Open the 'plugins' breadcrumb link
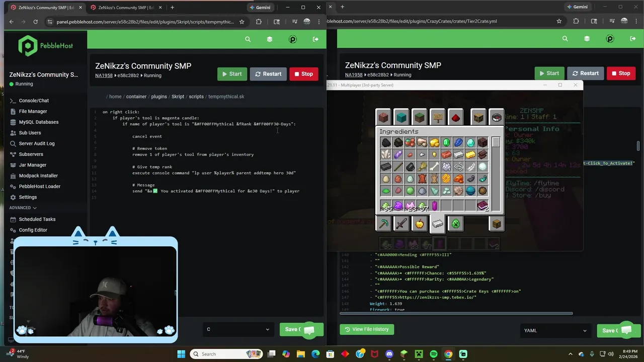644x362 pixels. [159, 97]
